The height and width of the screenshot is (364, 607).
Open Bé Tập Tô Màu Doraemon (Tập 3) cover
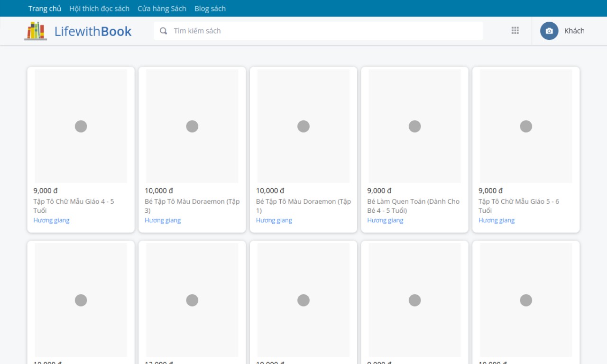click(x=192, y=126)
